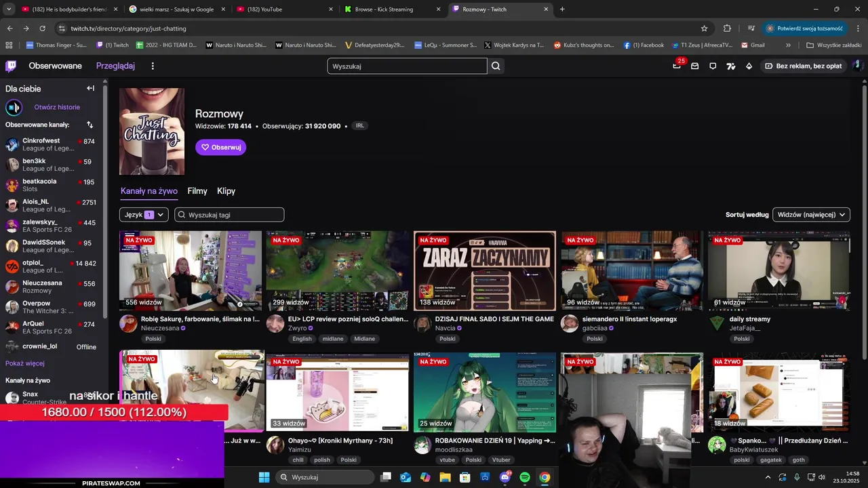The width and height of the screenshot is (868, 488).
Task: Open Cinkrofwest channel in sidebar
Action: 52,144
